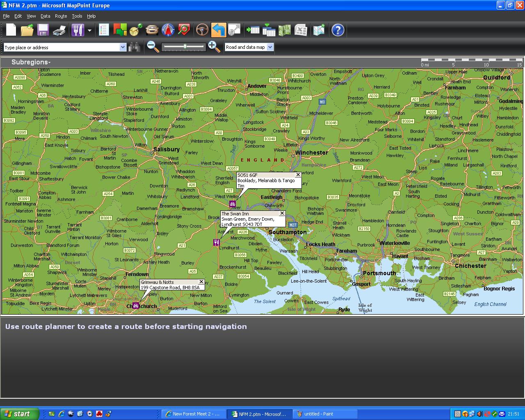Click the GPS compass icon

click(x=168, y=30)
